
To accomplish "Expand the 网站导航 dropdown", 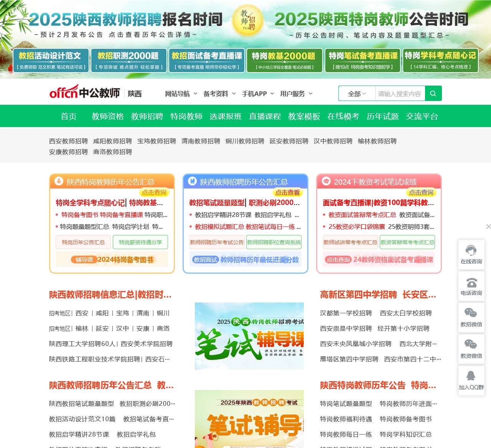I will tap(181, 94).
